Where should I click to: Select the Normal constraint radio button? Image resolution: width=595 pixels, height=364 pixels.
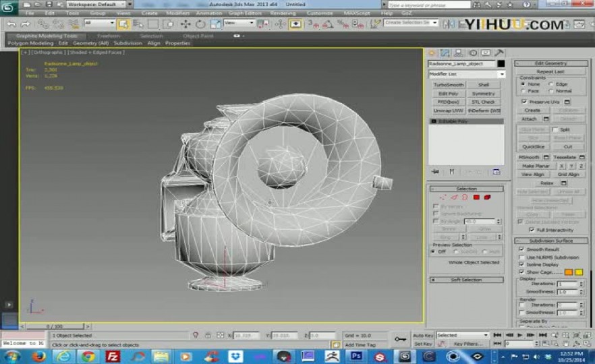551,91
